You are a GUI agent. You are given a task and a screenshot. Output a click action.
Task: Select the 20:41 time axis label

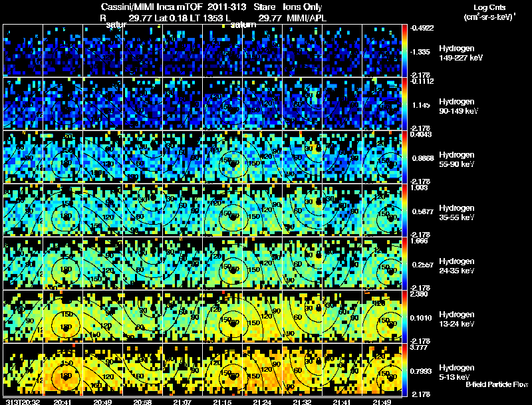[x=63, y=402]
